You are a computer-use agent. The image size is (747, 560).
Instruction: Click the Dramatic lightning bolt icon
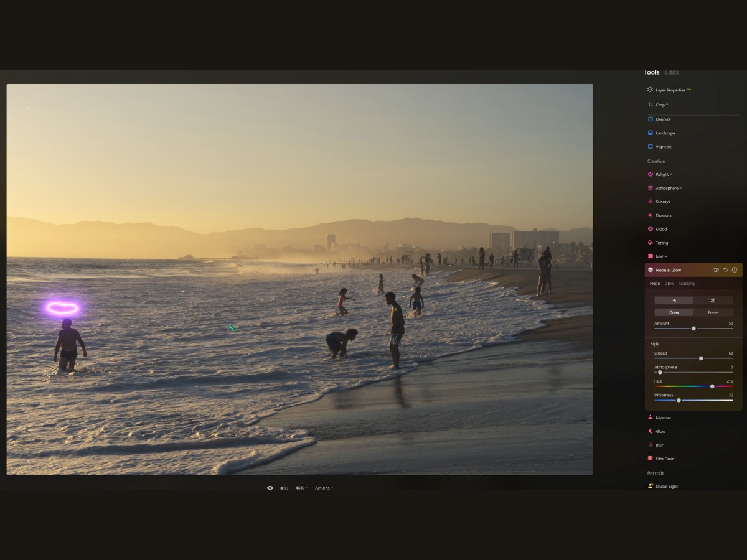point(650,215)
